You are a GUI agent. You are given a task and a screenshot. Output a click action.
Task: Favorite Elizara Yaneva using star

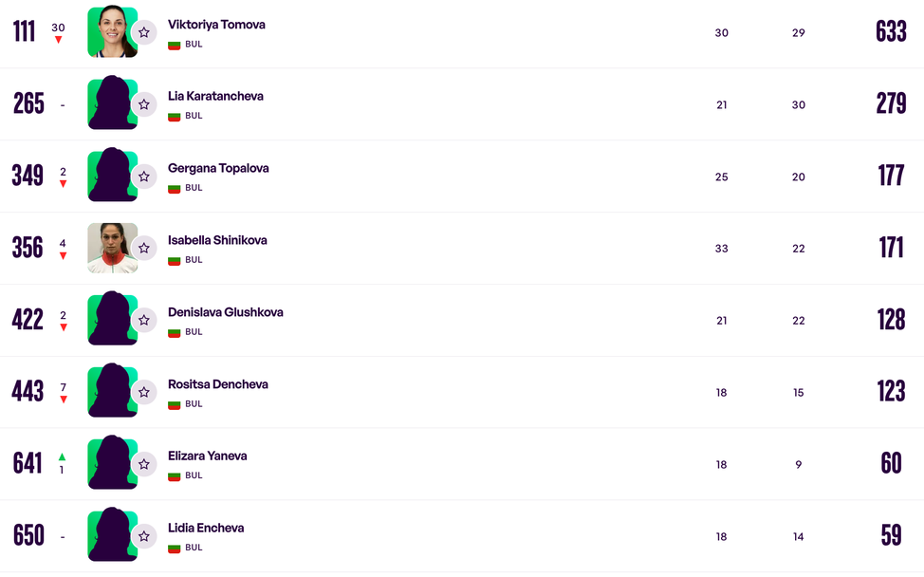tap(144, 464)
